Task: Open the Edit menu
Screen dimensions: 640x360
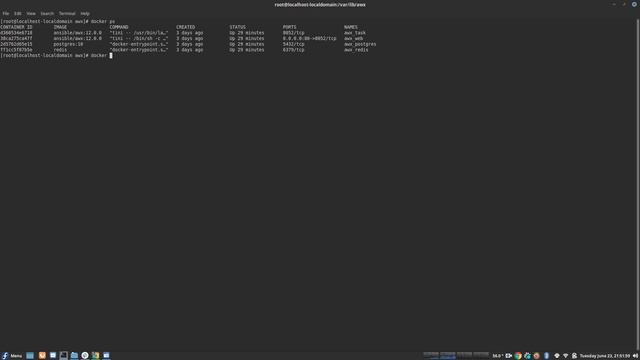Action: point(18,13)
